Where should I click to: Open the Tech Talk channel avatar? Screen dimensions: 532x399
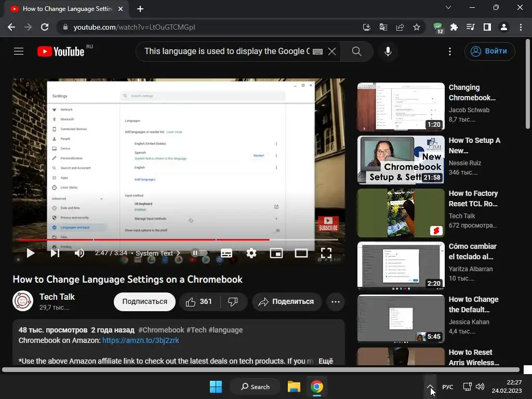23,301
